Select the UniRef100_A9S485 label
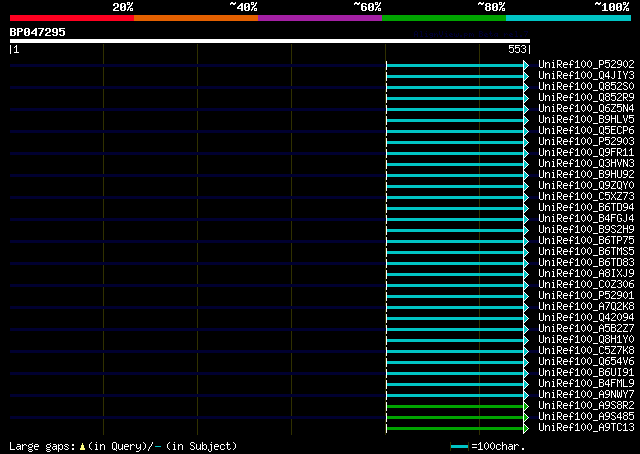This screenshot has height=454, width=640. pos(586,417)
